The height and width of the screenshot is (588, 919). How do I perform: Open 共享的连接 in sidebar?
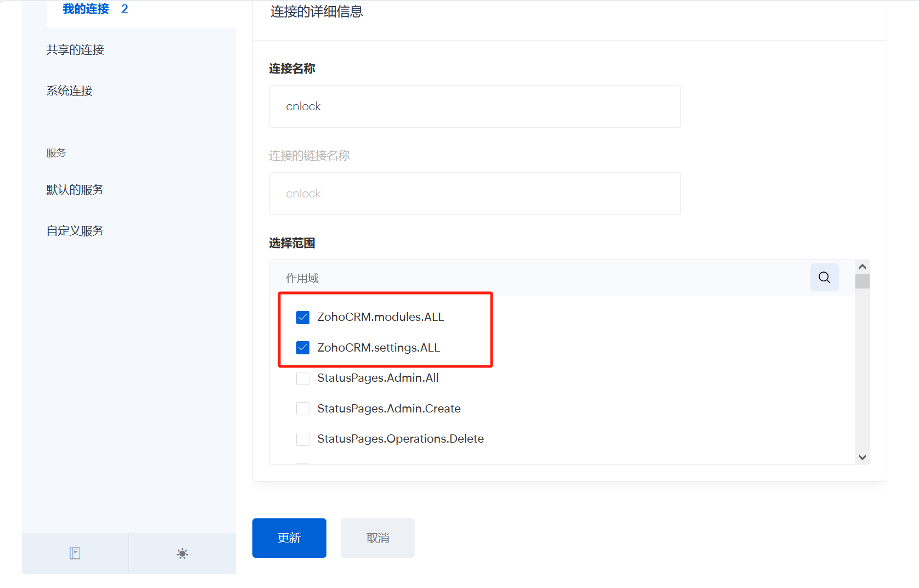(x=75, y=50)
